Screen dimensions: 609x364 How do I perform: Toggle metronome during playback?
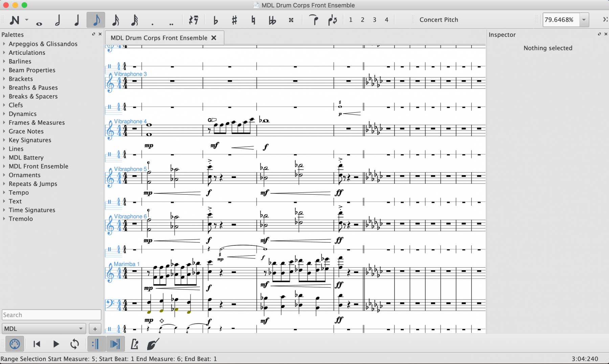click(134, 344)
